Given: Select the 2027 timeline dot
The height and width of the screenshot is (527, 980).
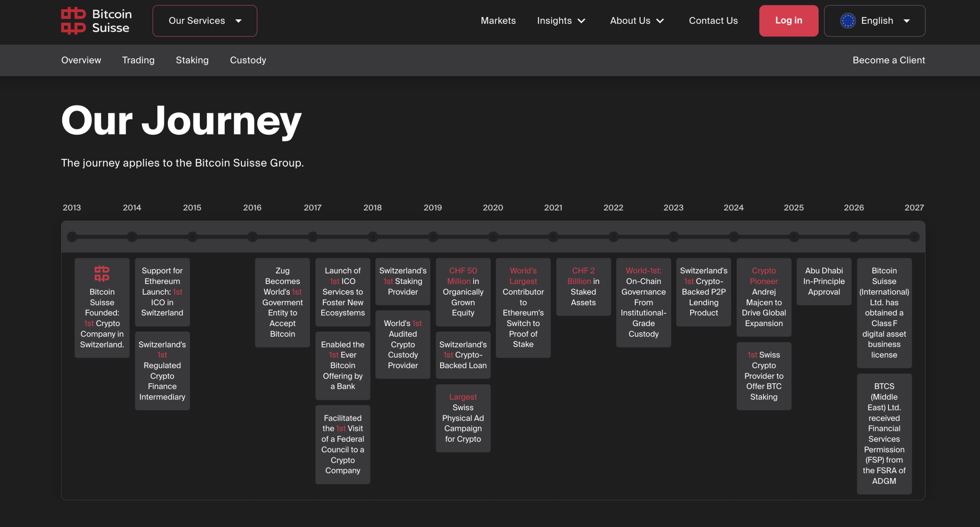Looking at the screenshot, I should (914, 237).
